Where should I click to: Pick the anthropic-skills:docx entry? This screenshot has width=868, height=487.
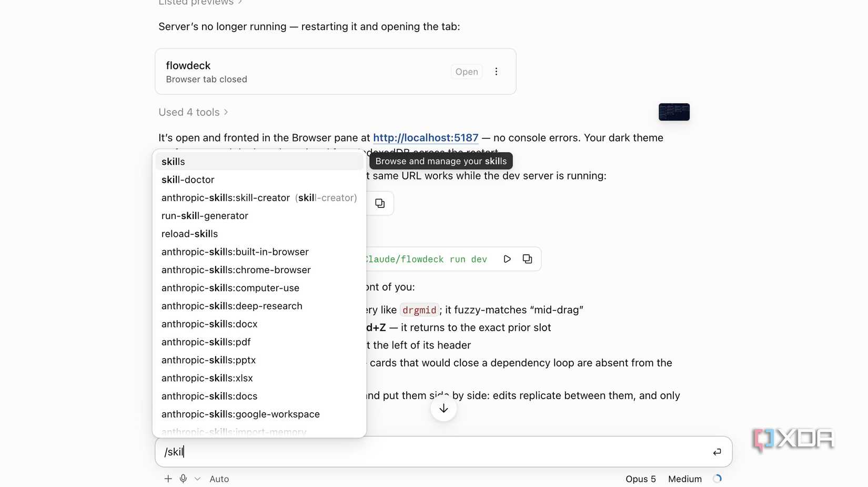[x=259, y=324]
